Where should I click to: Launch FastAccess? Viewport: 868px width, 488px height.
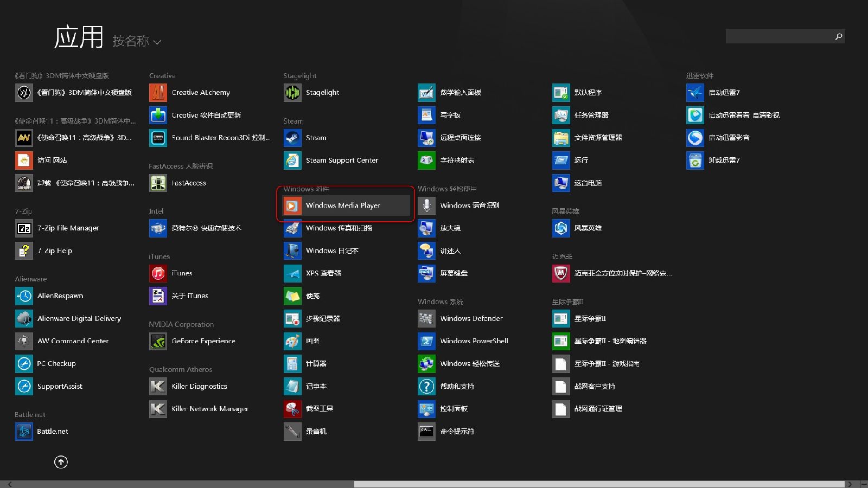point(178,183)
